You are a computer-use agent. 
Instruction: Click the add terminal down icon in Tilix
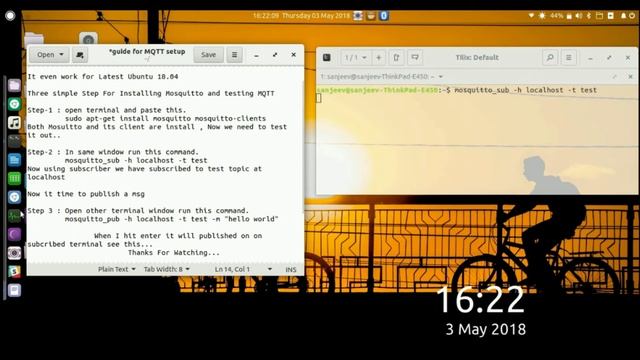(415, 58)
